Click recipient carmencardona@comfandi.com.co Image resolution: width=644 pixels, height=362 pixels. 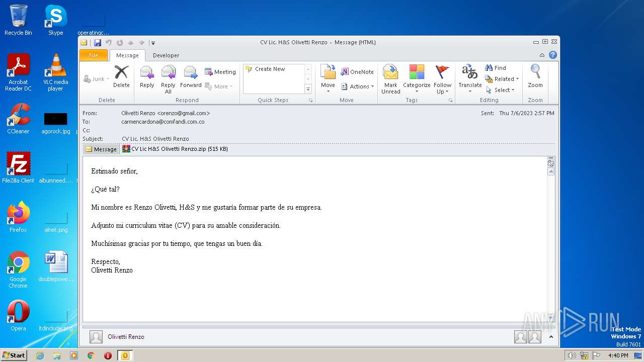(163, 122)
